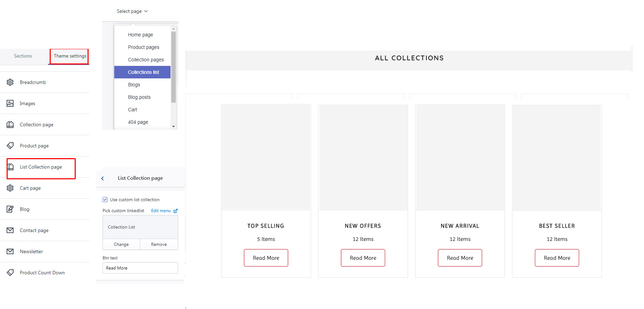Screen dimensions: 644x309
Task: Open the Blog settings row
Action: (44, 209)
